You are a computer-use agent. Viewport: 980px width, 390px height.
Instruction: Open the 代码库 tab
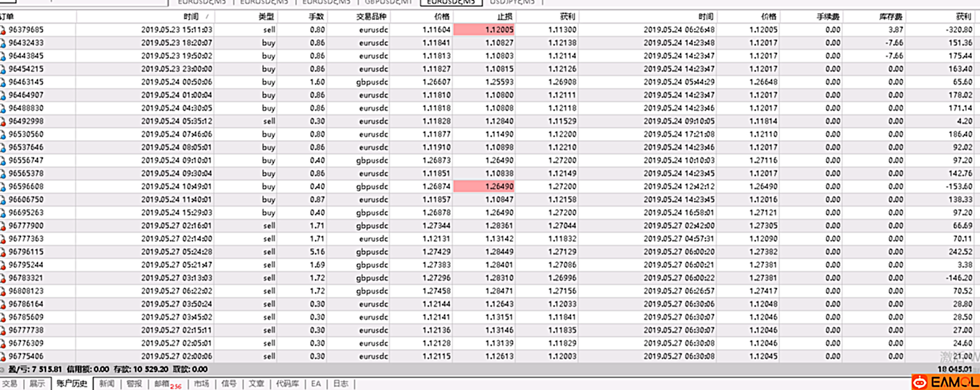tap(288, 384)
